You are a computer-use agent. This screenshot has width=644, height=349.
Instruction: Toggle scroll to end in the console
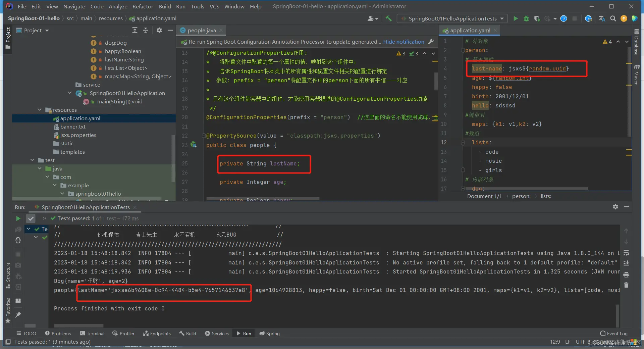626,263
